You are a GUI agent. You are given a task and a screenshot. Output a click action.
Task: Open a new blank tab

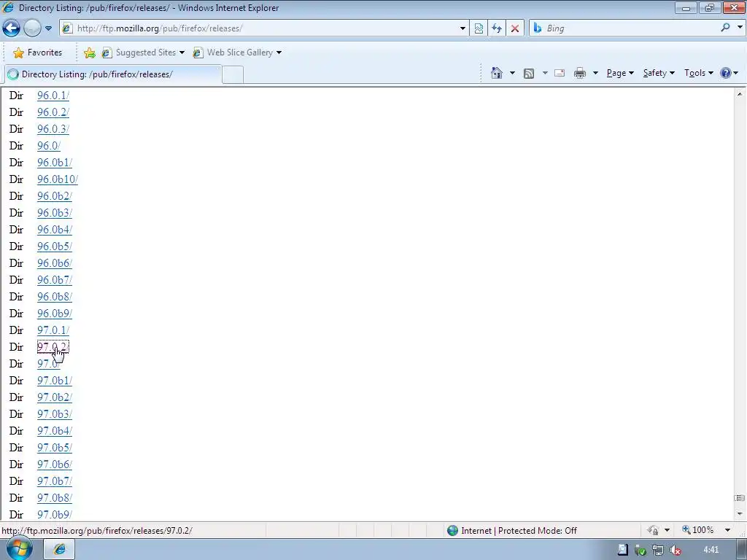pyautogui.click(x=233, y=74)
